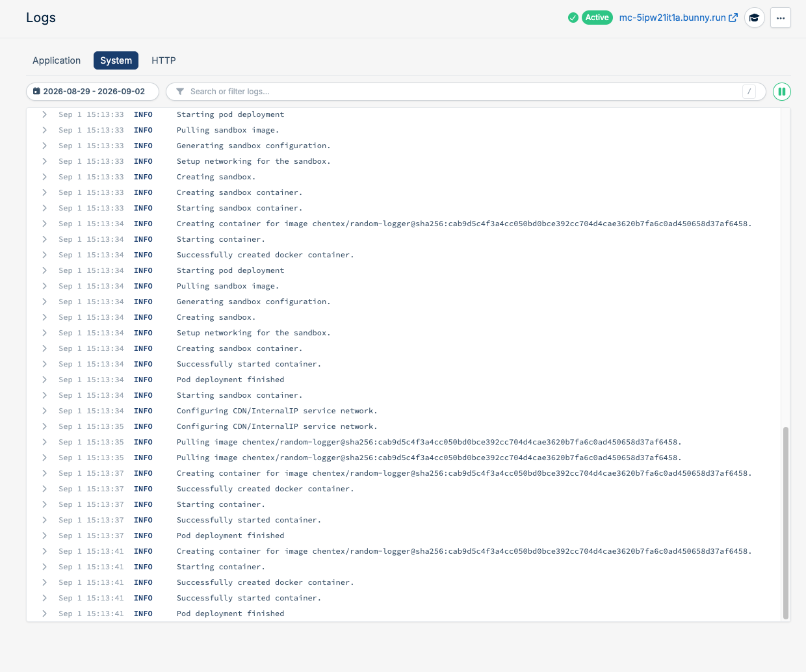Click the Logs page heading
Viewport: 806px width, 672px height.
(x=41, y=18)
